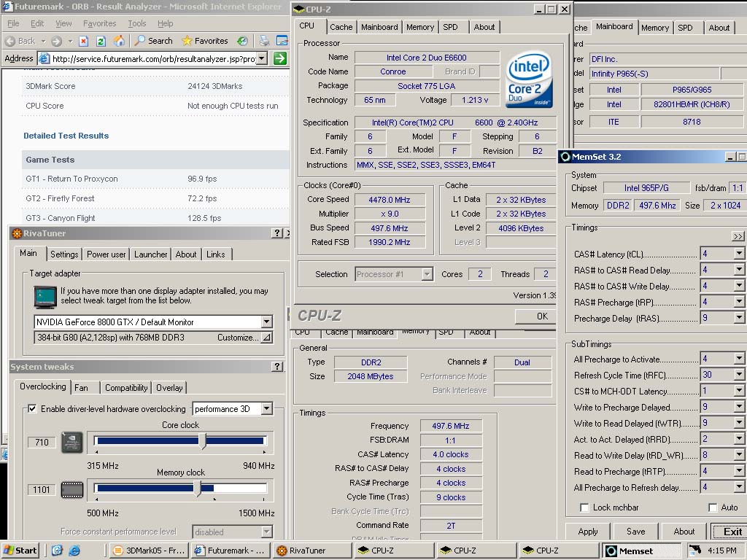Click Show Desktop quick launch icon
Viewport: 747px width, 560px height.
pyautogui.click(x=57, y=551)
